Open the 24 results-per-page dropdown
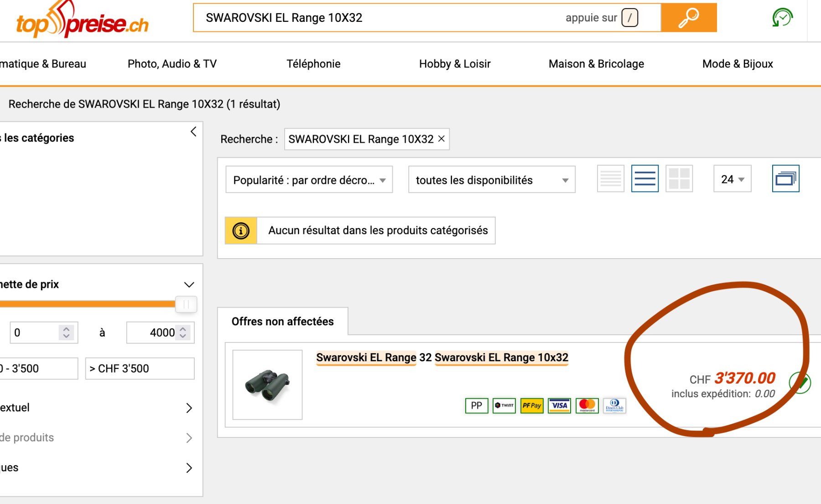821x504 pixels. point(732,179)
